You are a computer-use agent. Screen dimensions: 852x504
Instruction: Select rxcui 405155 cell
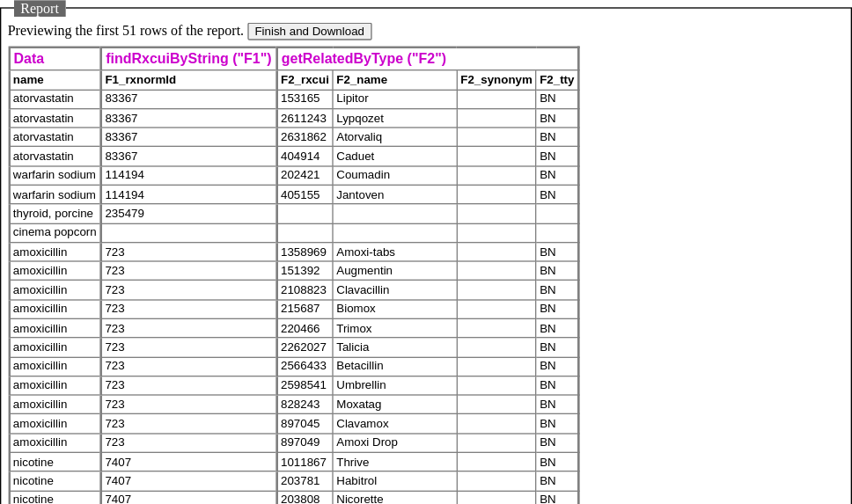tap(305, 195)
